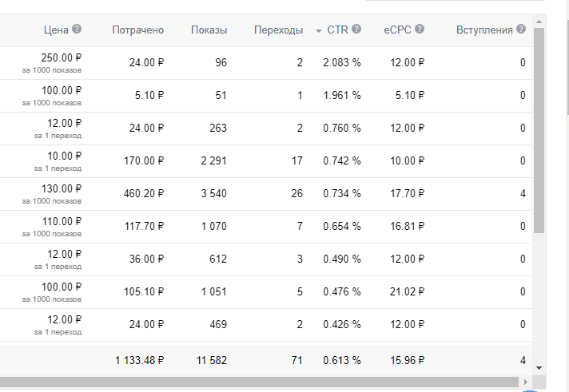Toggle the sort arrow beside CTR
The width and height of the screenshot is (569, 392).
click(x=319, y=30)
